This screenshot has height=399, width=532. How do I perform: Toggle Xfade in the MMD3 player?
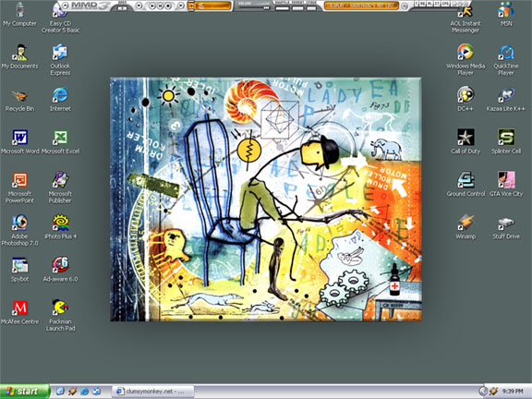[x=311, y=8]
